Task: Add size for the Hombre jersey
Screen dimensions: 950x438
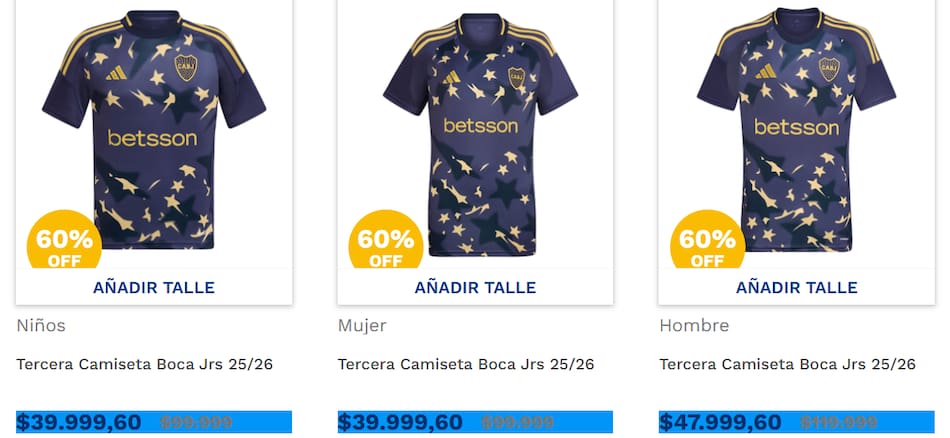Action: (x=797, y=287)
